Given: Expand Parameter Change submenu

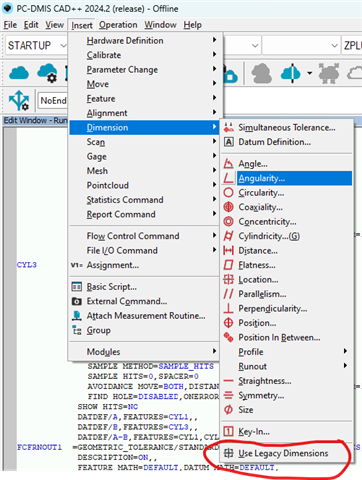Looking at the screenshot, I should pyautogui.click(x=145, y=70).
